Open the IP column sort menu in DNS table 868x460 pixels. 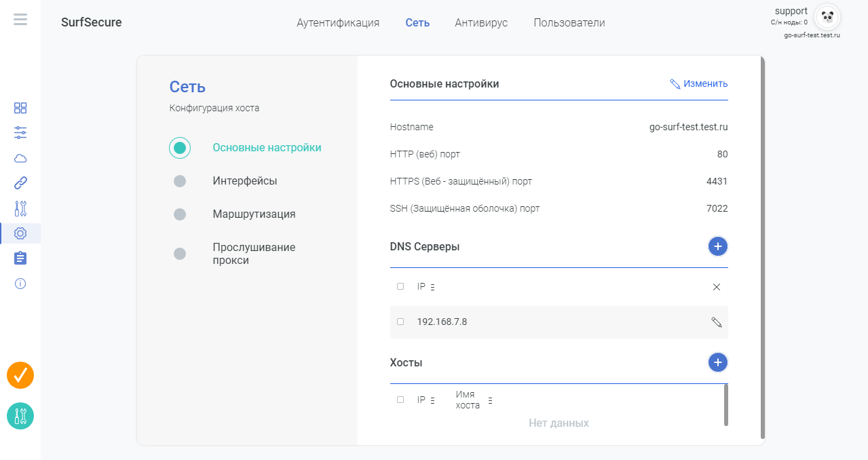(433, 287)
